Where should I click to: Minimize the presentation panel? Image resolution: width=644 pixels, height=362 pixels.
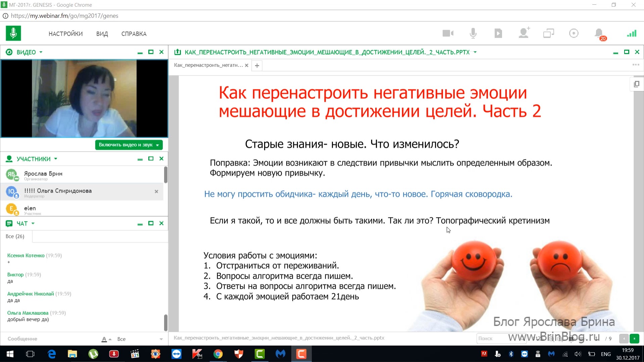[615, 52]
